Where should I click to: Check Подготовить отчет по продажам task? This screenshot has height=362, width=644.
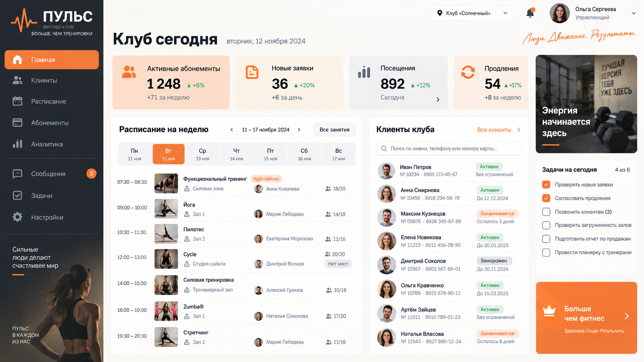[546, 239]
